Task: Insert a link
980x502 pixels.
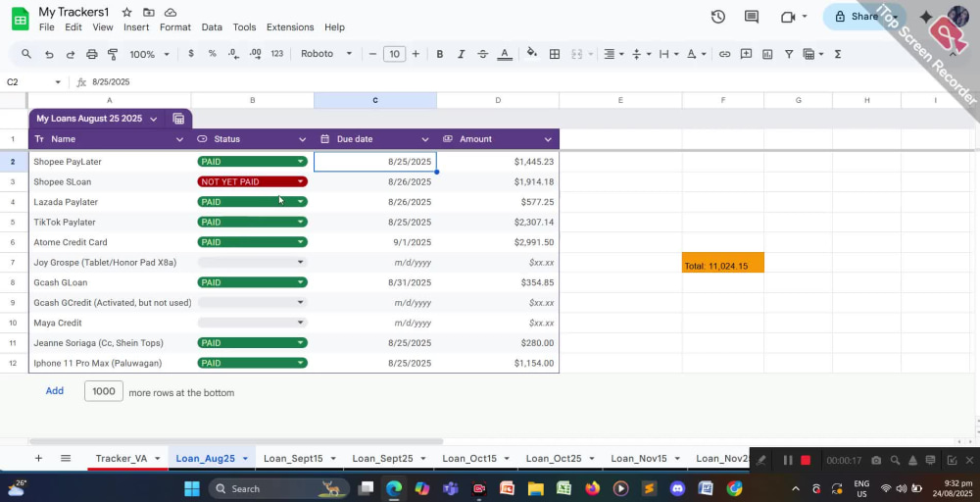Action: 724,54
